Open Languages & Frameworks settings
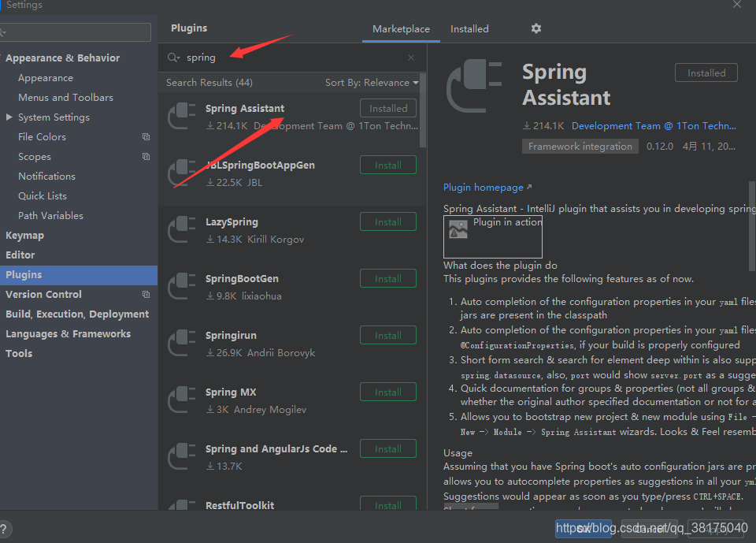The image size is (756, 543). tap(68, 334)
